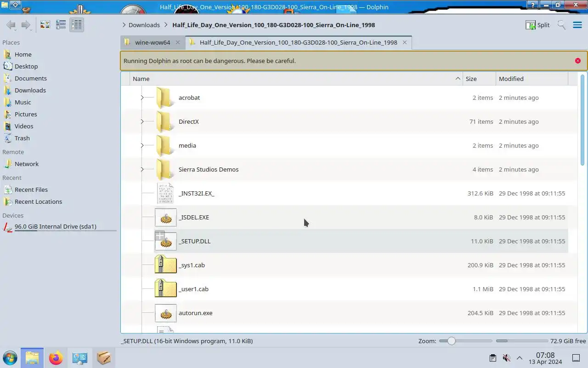Switch to Icons view mode
The image size is (588, 368).
point(45,25)
